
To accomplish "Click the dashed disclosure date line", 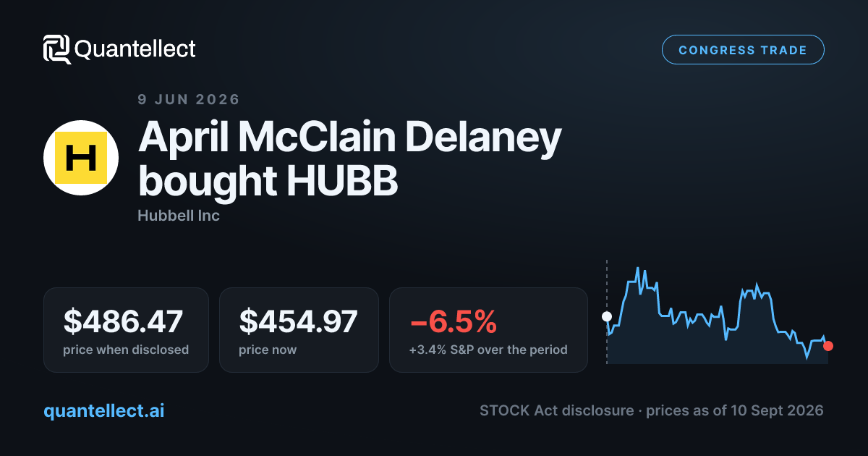I will point(607,311).
